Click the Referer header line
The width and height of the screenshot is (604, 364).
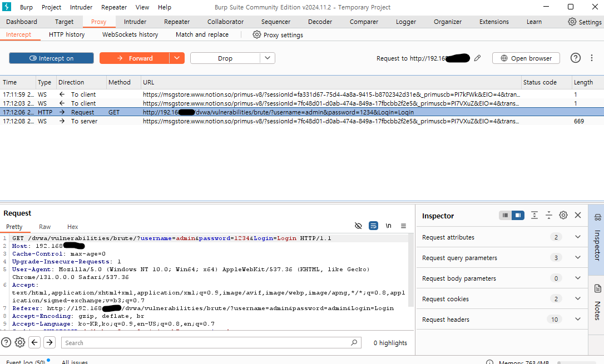click(203, 308)
